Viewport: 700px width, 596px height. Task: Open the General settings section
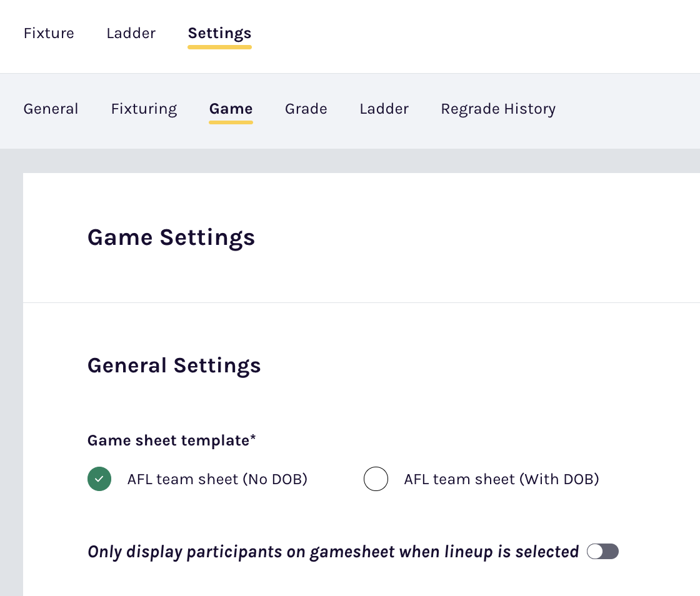51,109
